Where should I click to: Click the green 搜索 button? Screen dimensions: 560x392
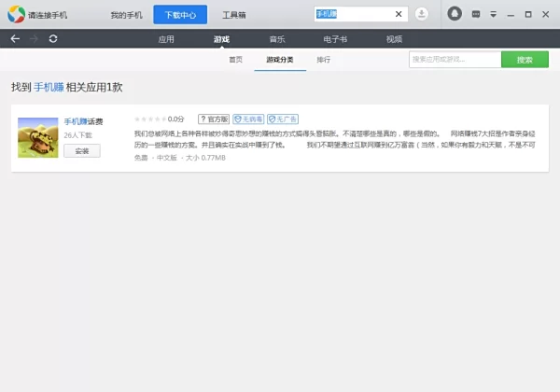point(525,60)
